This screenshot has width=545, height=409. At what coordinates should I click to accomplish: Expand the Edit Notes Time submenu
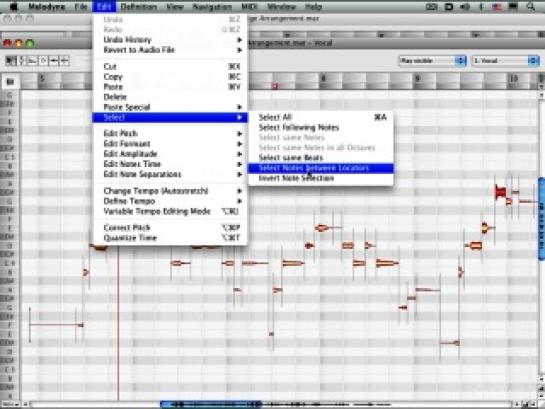pyautogui.click(x=170, y=164)
